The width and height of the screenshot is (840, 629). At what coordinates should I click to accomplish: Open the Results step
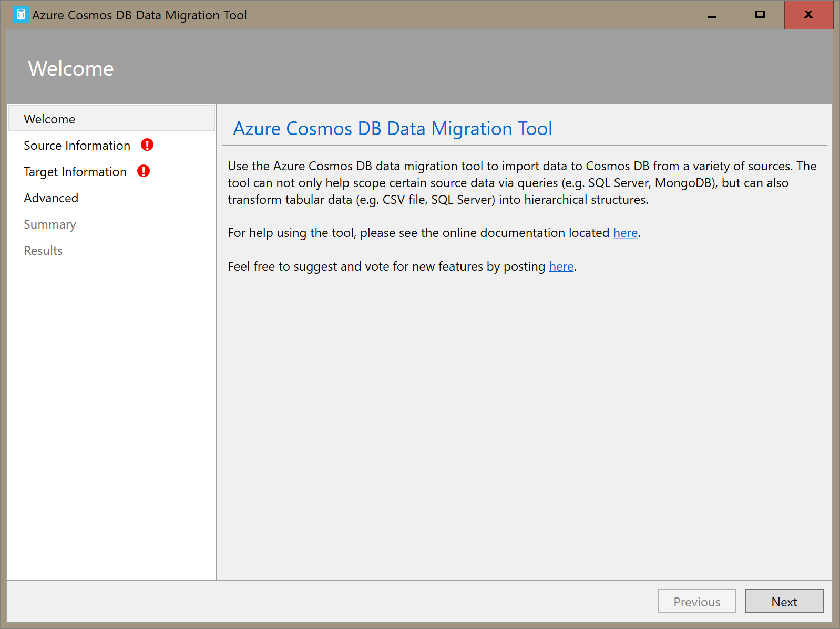click(43, 251)
